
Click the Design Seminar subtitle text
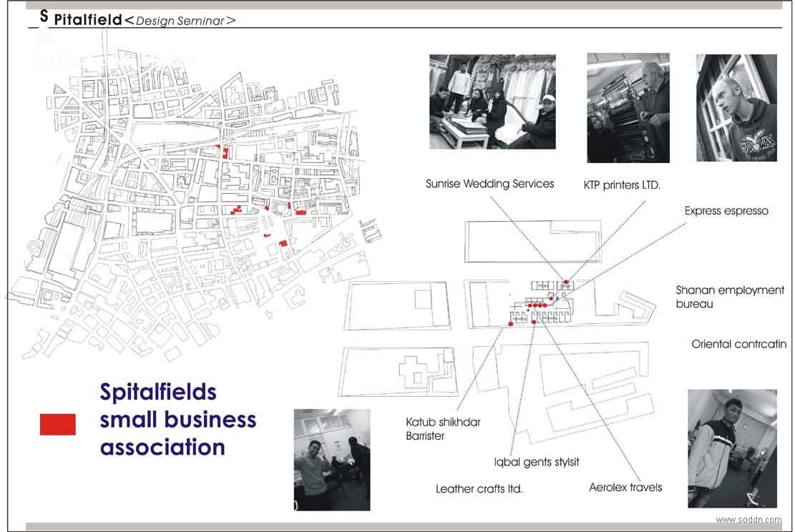click(x=180, y=21)
